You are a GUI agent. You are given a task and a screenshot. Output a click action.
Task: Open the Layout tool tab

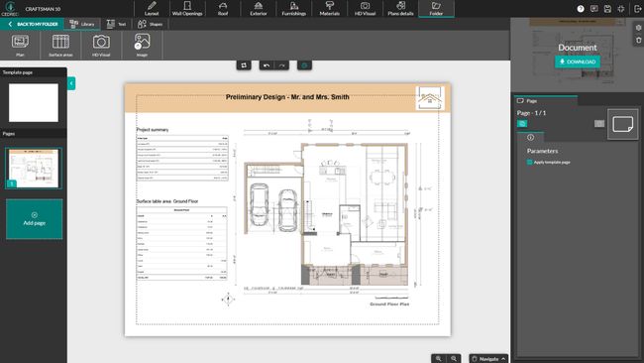pos(152,9)
